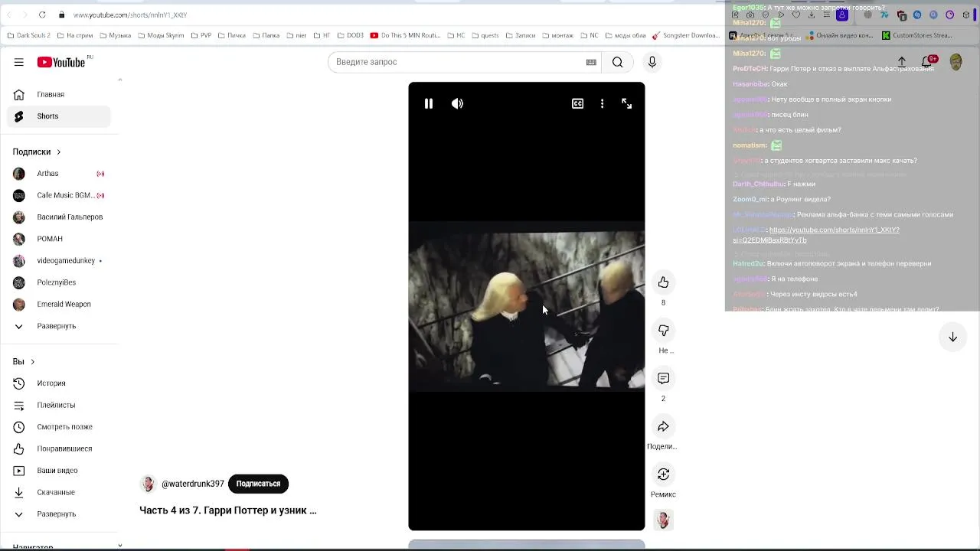This screenshot has width=980, height=551.
Task: Toggle closed captions on the video
Action: [578, 103]
